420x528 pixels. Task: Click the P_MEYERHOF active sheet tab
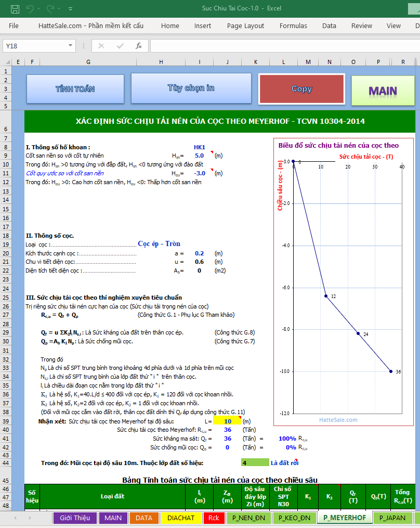point(345,518)
